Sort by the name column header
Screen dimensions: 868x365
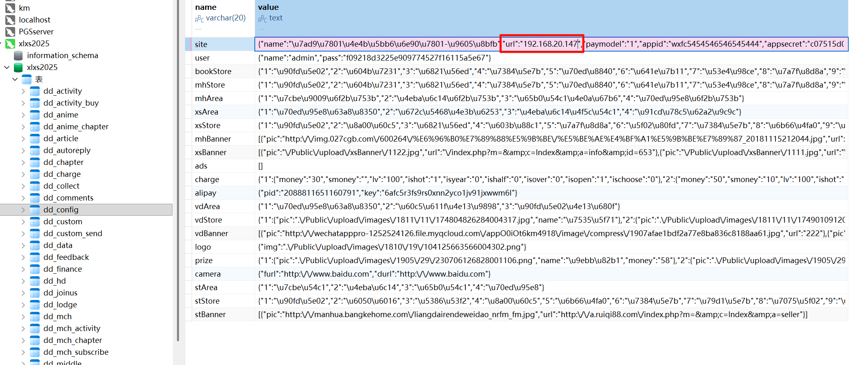click(x=206, y=7)
